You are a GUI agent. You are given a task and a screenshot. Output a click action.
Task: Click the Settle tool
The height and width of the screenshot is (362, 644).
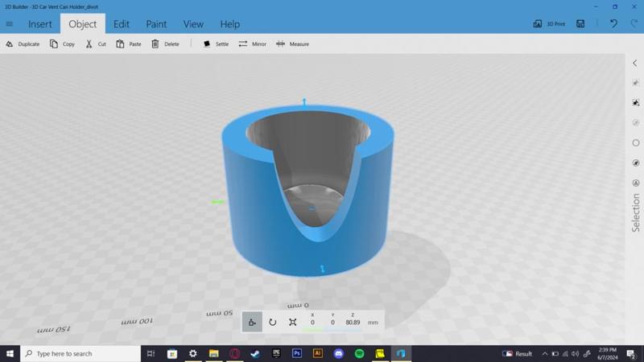[x=216, y=44]
